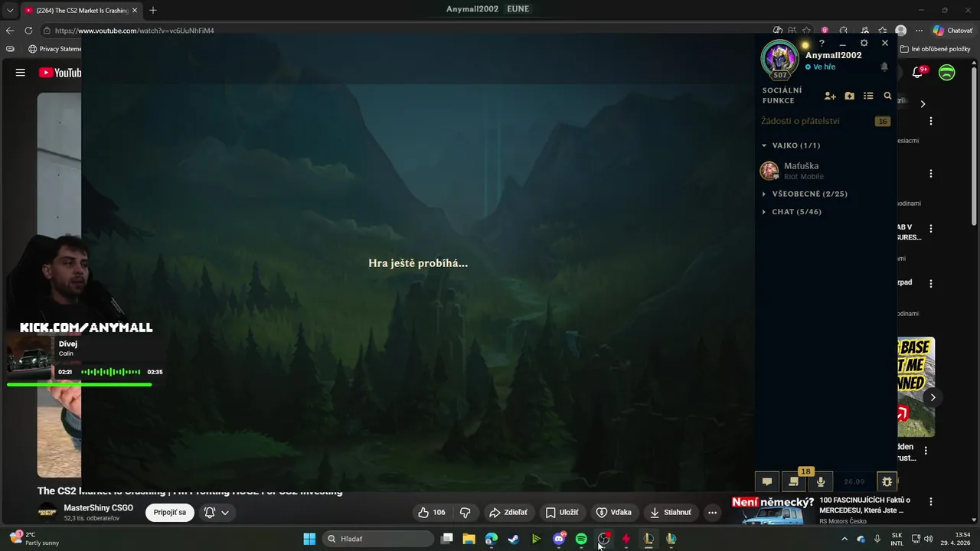
Task: Open League client notifications bell
Action: (x=884, y=67)
